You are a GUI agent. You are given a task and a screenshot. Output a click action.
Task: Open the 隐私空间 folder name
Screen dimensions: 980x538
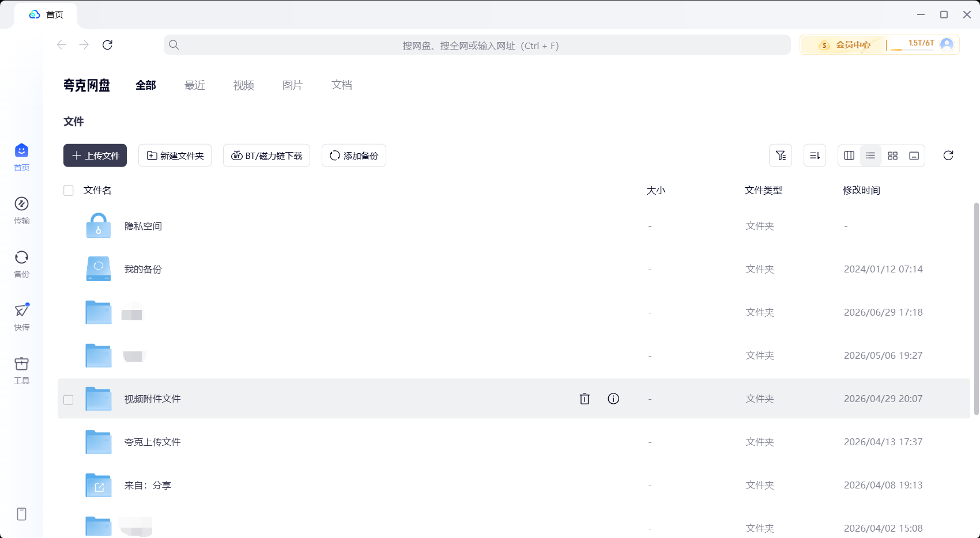[x=143, y=226]
